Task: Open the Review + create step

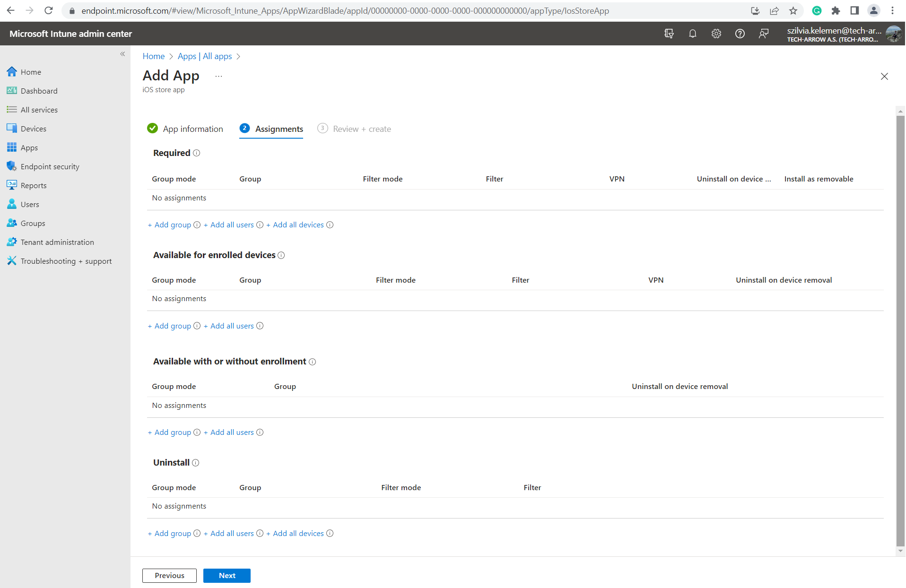Action: (362, 129)
